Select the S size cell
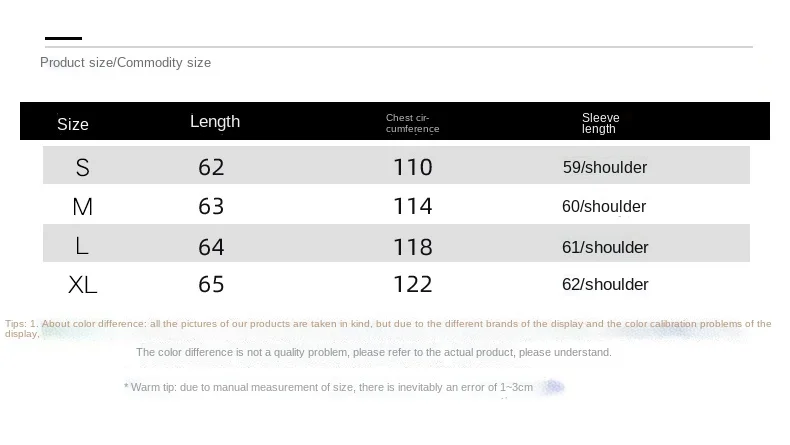This screenshot has height=445, width=790. click(83, 167)
